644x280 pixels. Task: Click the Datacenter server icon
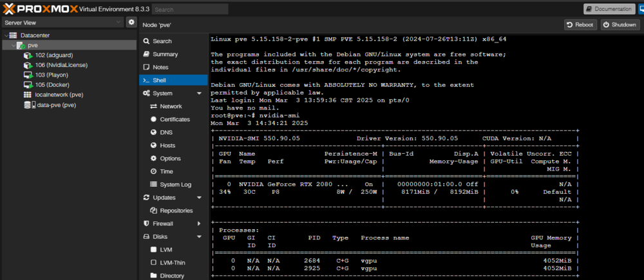pyautogui.click(x=14, y=35)
